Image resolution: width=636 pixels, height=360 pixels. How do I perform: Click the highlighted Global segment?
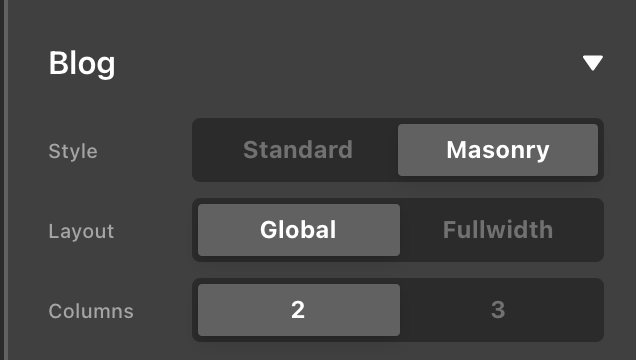[x=299, y=230]
